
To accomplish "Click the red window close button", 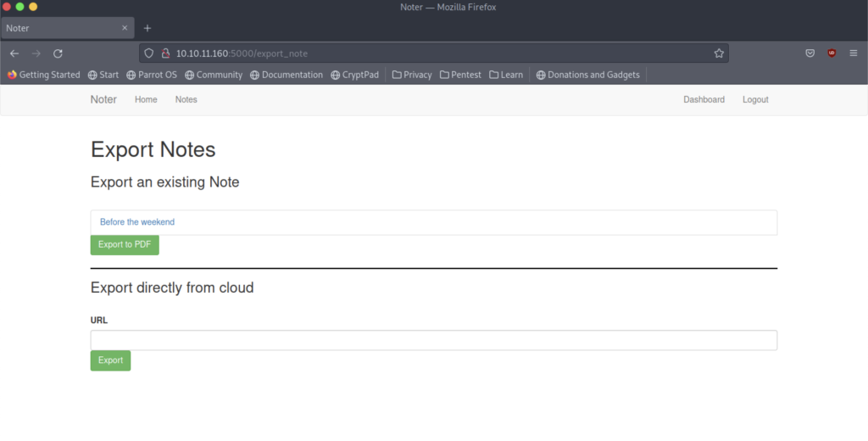I will pos(7,7).
